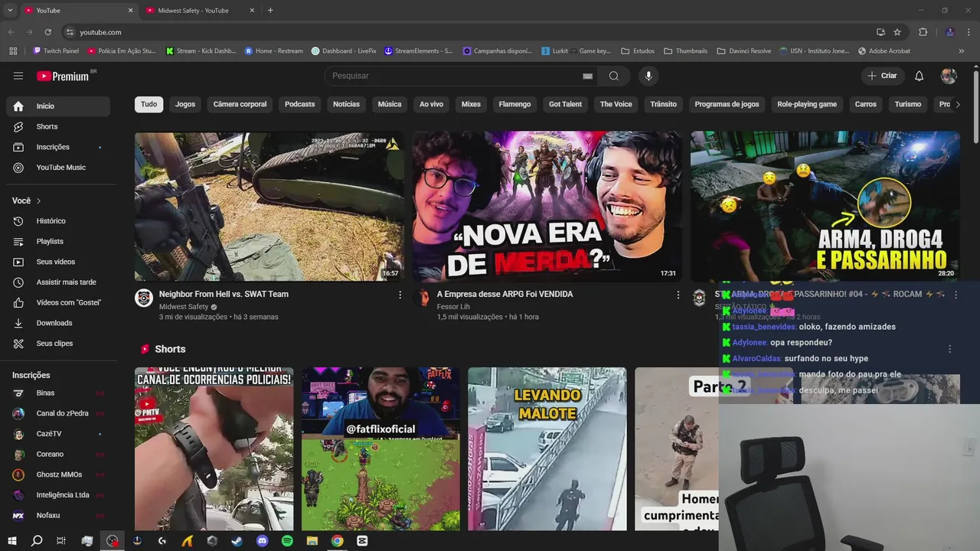The width and height of the screenshot is (980, 551).
Task: Open the @fatflixoficial Short
Action: pyautogui.click(x=381, y=448)
